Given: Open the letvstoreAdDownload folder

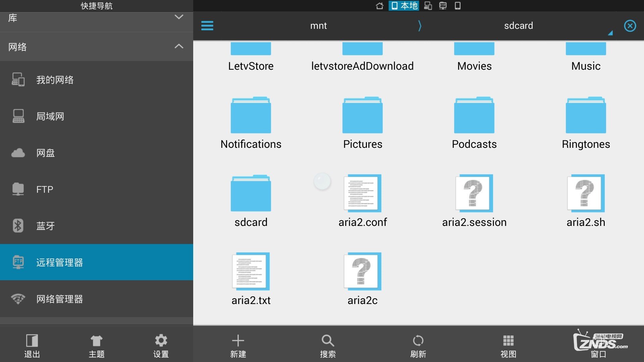Looking at the screenshot, I should 363,57.
